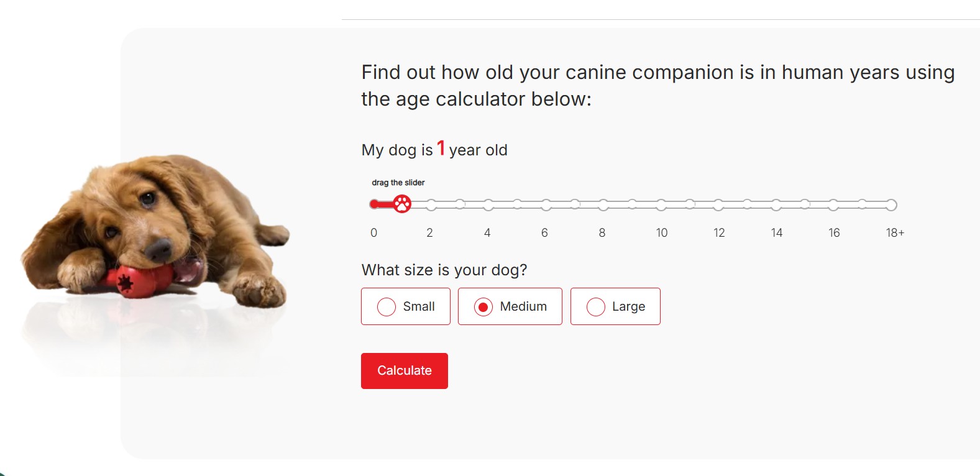Set the age slider to 5 years

[518, 204]
